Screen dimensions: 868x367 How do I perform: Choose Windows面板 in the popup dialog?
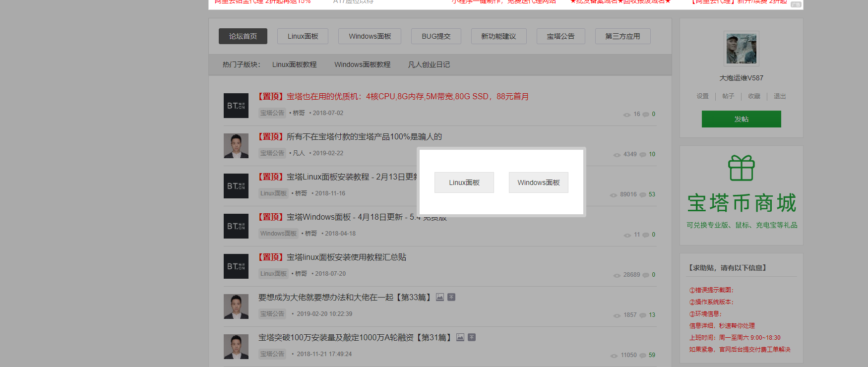click(539, 183)
